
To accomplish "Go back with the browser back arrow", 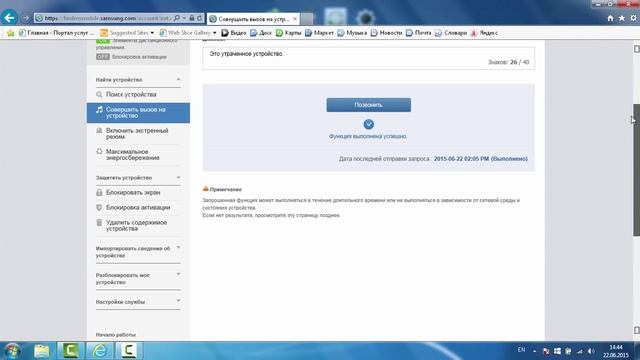I will point(9,18).
